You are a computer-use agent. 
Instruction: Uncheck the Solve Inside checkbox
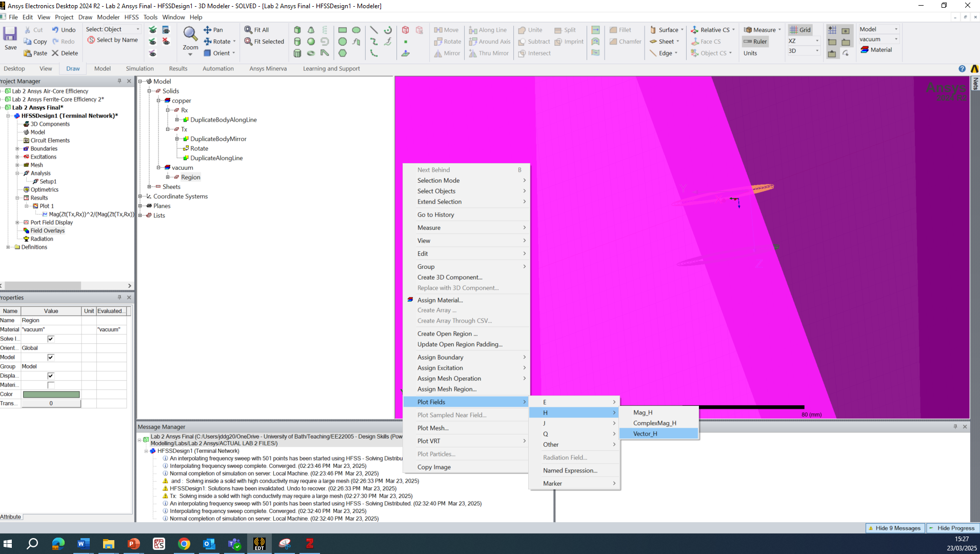click(x=51, y=339)
